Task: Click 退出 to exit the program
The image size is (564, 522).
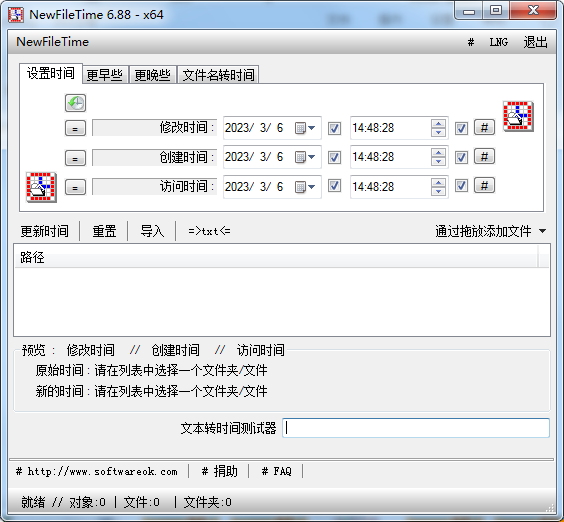Action: click(535, 42)
